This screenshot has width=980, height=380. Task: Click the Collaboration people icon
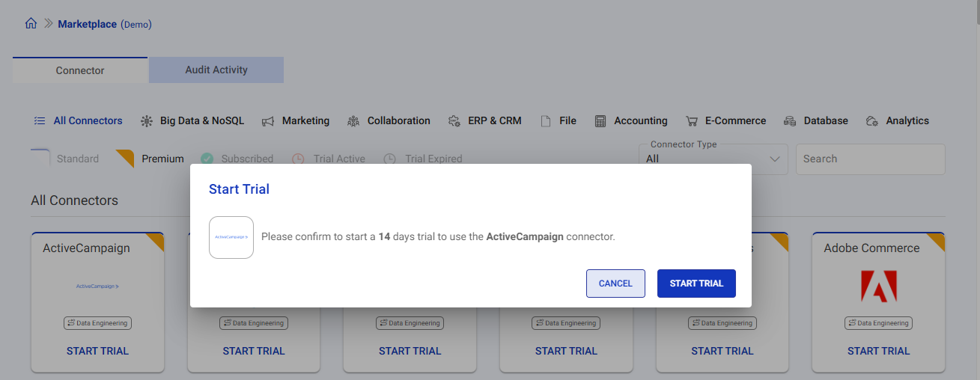[x=354, y=121]
